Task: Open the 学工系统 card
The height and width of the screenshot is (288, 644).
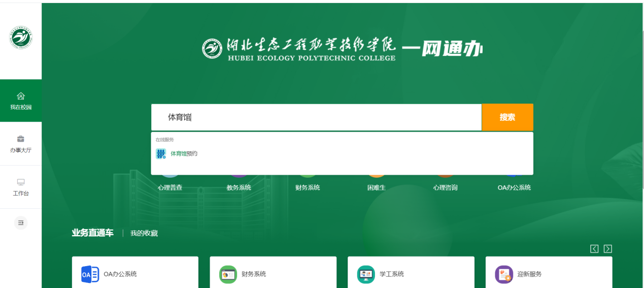Action: [x=411, y=272]
